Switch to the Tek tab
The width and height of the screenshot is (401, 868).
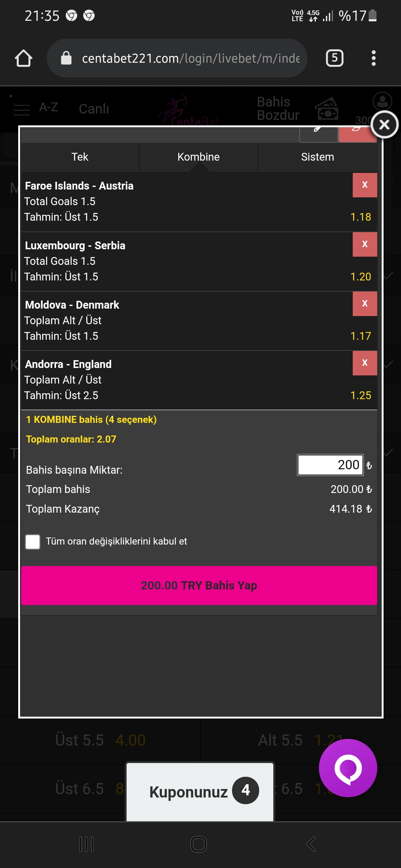pyautogui.click(x=80, y=157)
